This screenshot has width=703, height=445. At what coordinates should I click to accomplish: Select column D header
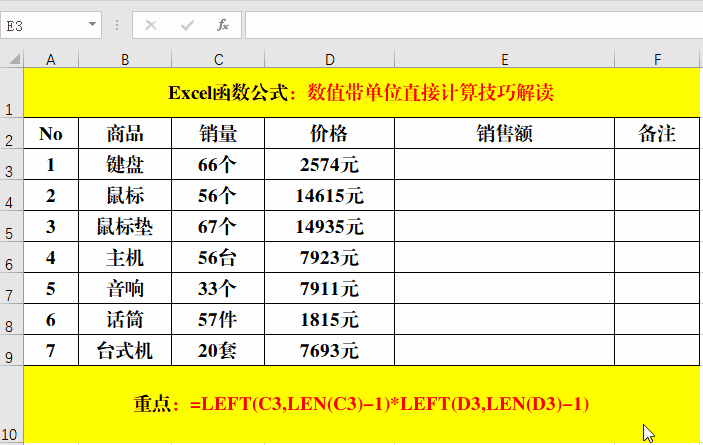[x=330, y=59]
